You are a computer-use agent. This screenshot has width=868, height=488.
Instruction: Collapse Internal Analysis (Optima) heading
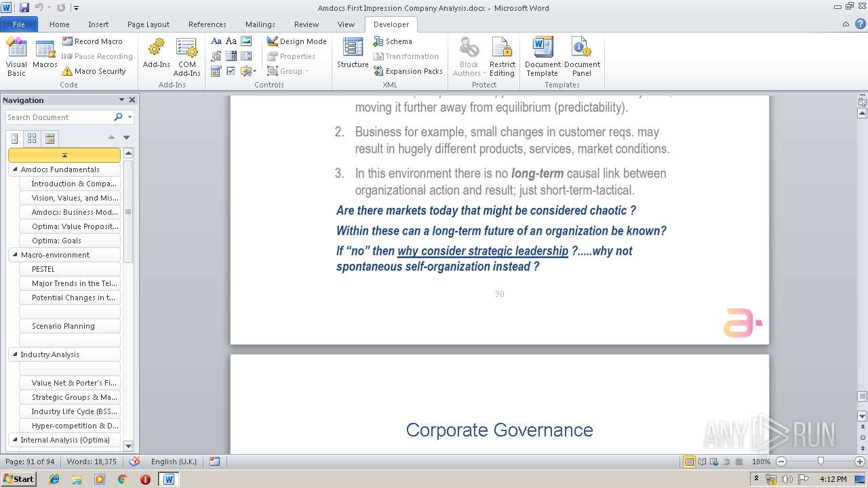[x=16, y=440]
